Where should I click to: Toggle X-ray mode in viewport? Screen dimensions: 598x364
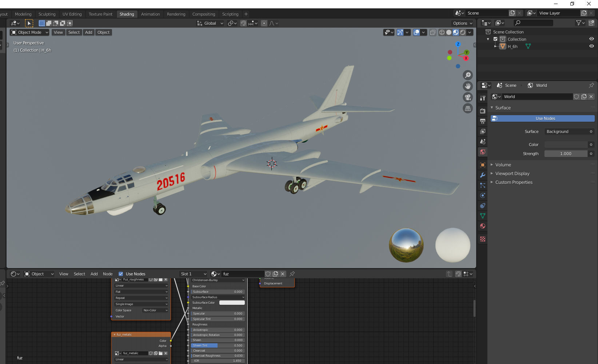click(432, 32)
